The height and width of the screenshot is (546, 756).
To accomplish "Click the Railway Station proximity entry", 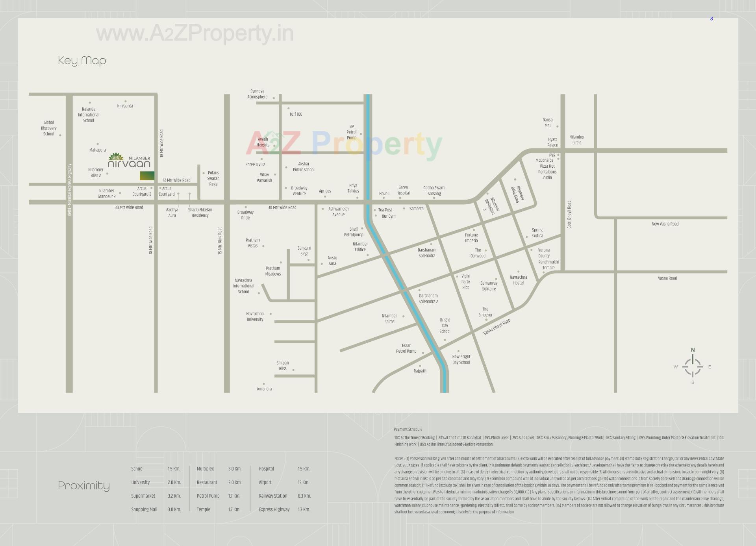I will click(x=273, y=496).
